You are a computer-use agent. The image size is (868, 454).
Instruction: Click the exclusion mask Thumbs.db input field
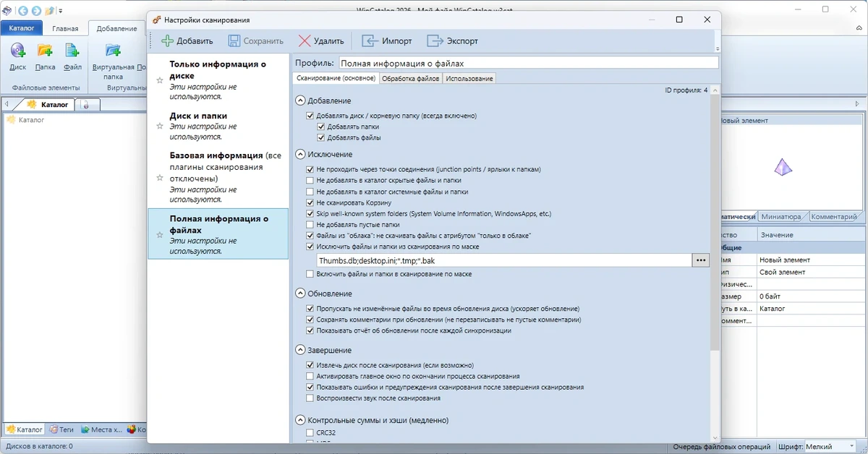point(503,260)
